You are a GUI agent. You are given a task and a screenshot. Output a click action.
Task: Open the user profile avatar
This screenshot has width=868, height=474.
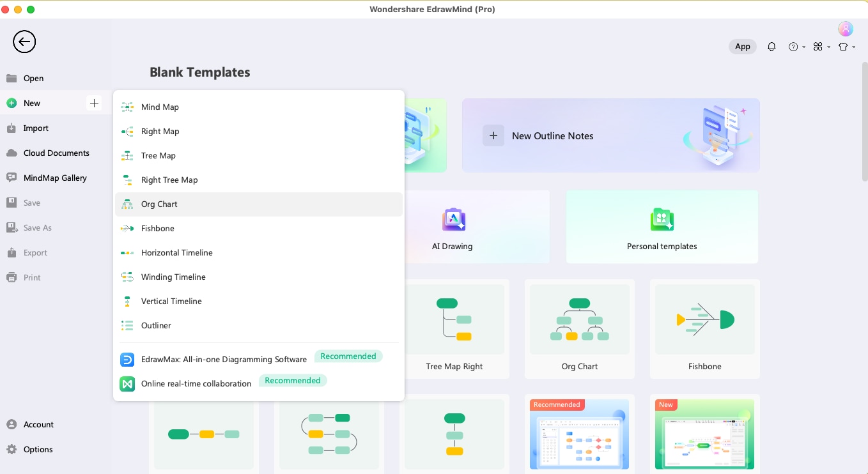(x=846, y=29)
